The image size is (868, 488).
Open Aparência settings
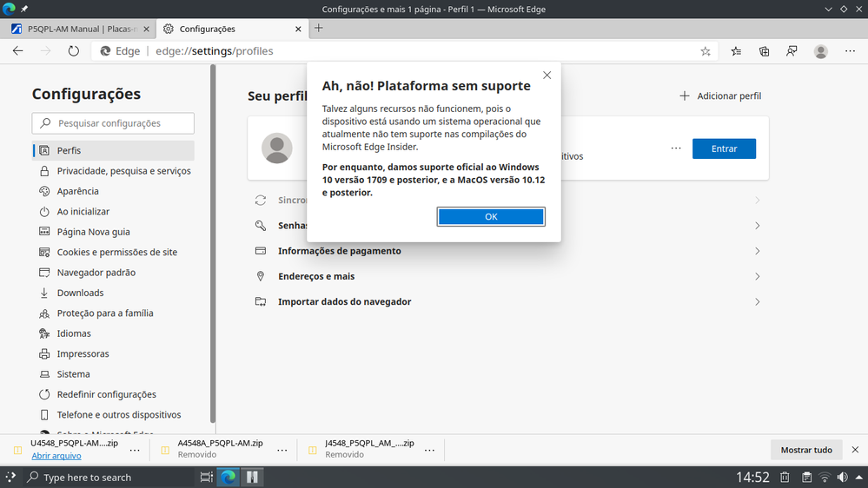113,191
